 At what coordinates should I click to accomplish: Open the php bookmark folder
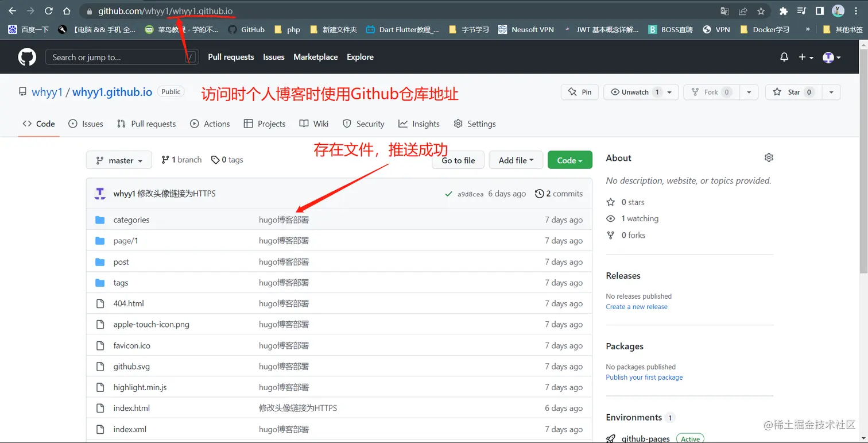[287, 29]
